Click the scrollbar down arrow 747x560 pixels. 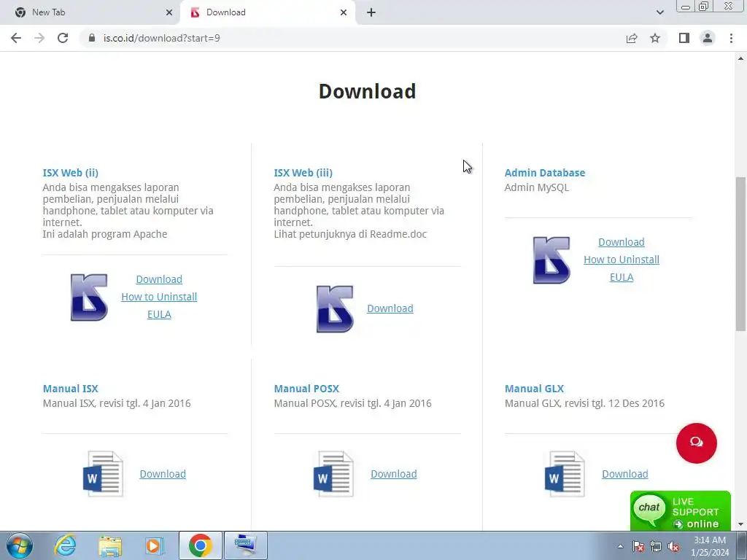coord(740,524)
